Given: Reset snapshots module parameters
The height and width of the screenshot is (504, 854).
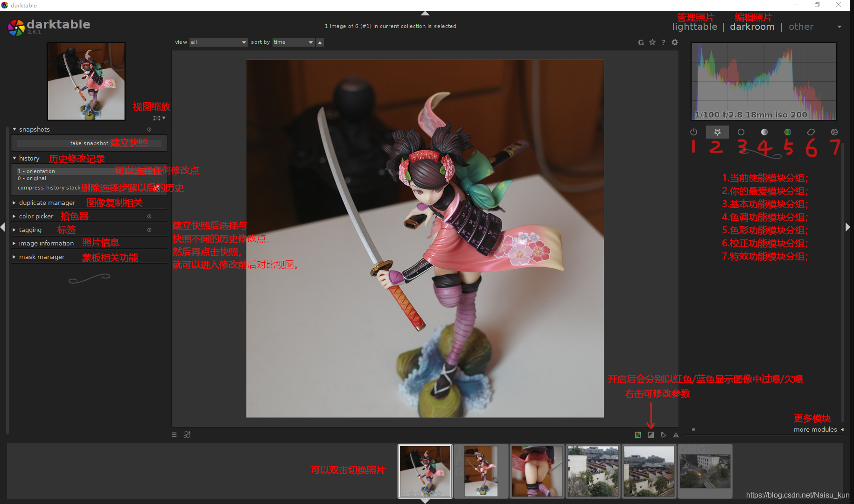Looking at the screenshot, I should (x=149, y=130).
